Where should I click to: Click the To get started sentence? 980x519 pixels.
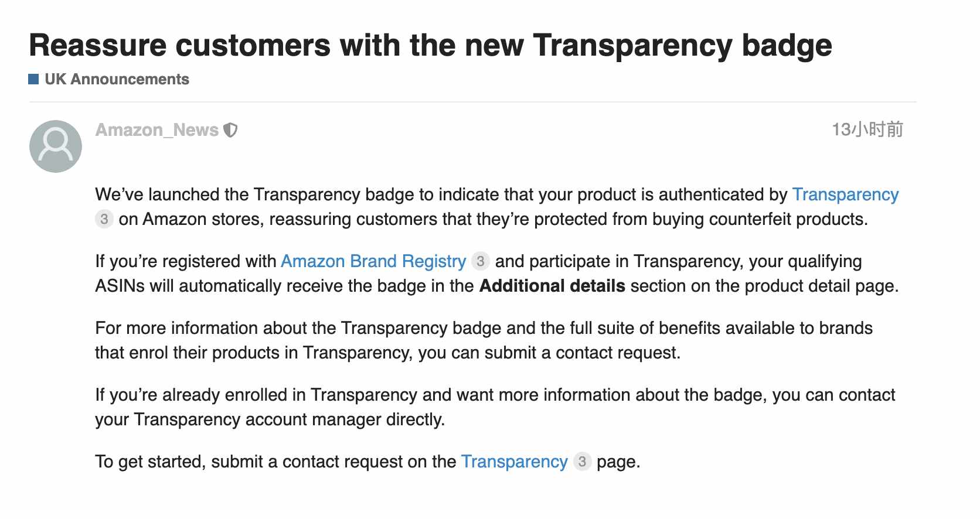click(368, 462)
